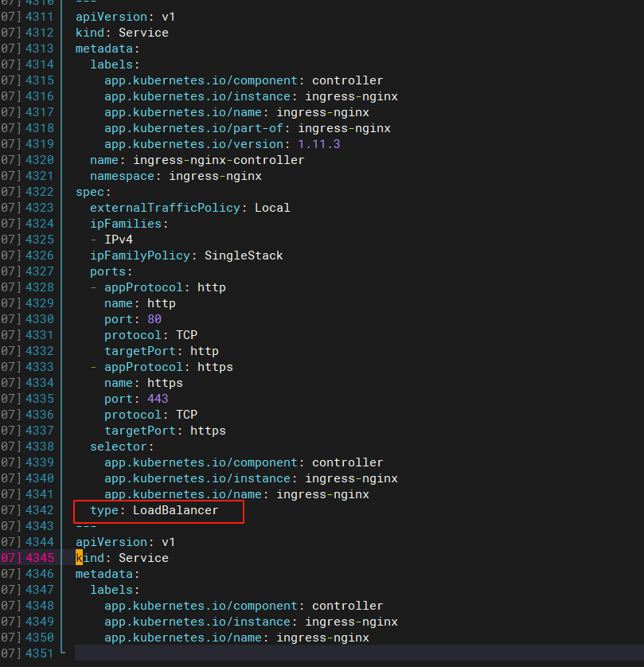Click selector component line 4339
This screenshot has height=667, width=644.
tap(244, 462)
